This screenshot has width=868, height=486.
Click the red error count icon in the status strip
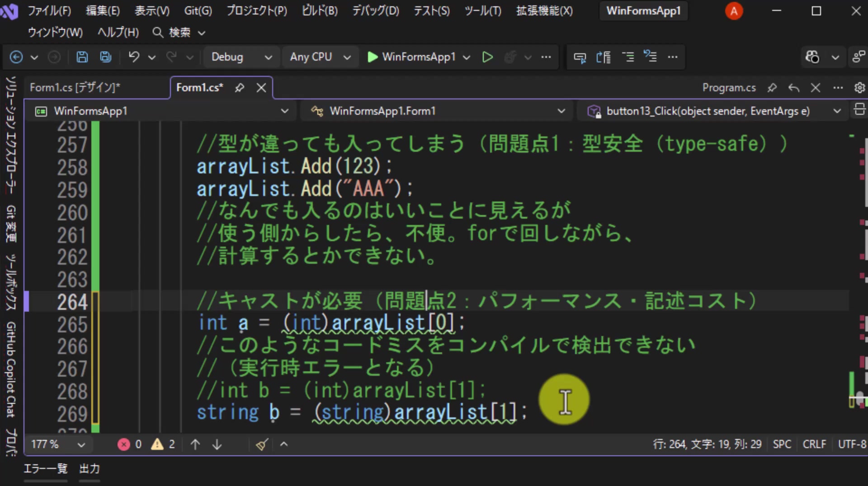(123, 444)
